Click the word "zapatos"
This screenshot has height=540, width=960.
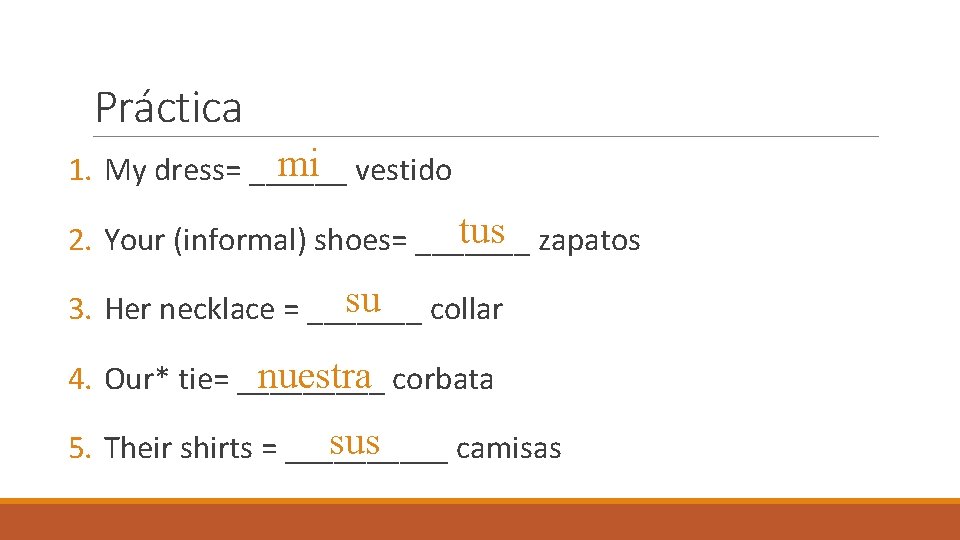pyautogui.click(x=589, y=241)
